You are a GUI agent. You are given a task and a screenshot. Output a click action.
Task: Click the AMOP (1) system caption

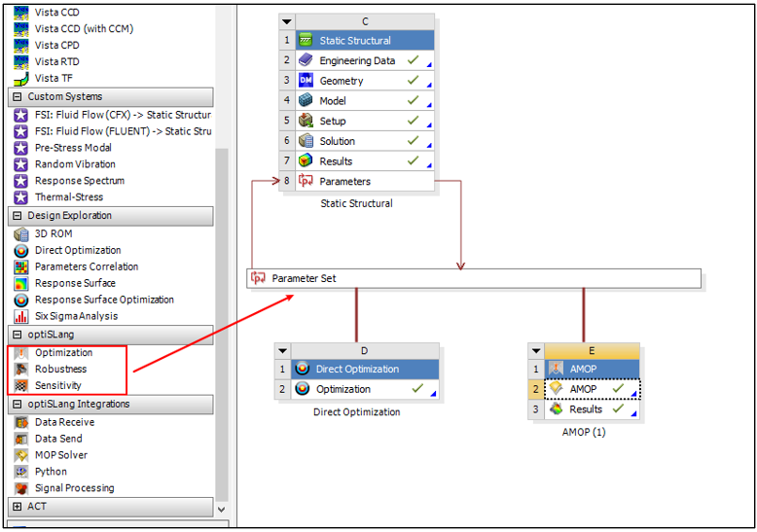[x=584, y=432]
